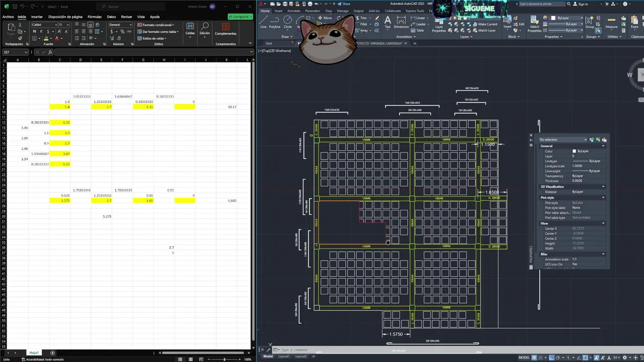Click the Dimension tool in AutoCAD
644x362 pixels.
[401, 21]
